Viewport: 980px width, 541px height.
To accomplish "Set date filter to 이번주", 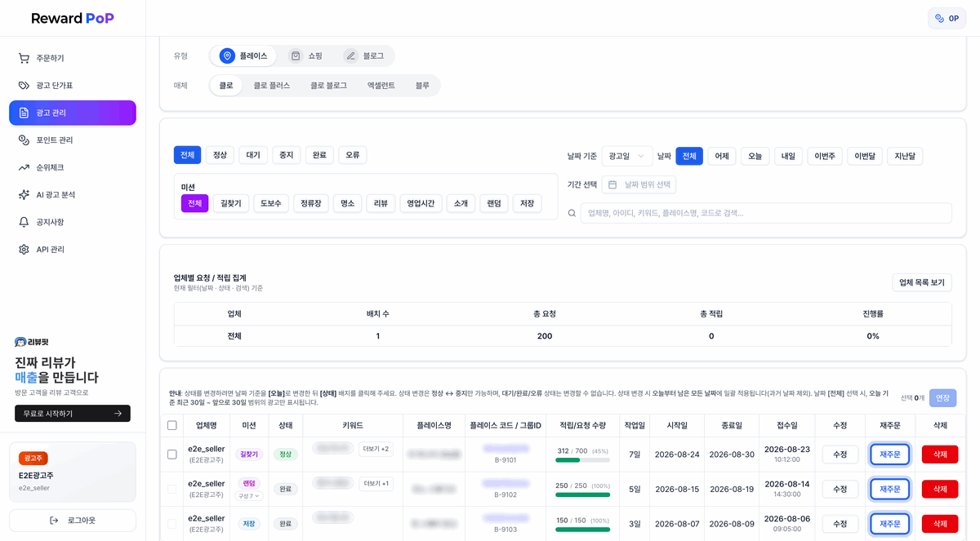I will 825,156.
